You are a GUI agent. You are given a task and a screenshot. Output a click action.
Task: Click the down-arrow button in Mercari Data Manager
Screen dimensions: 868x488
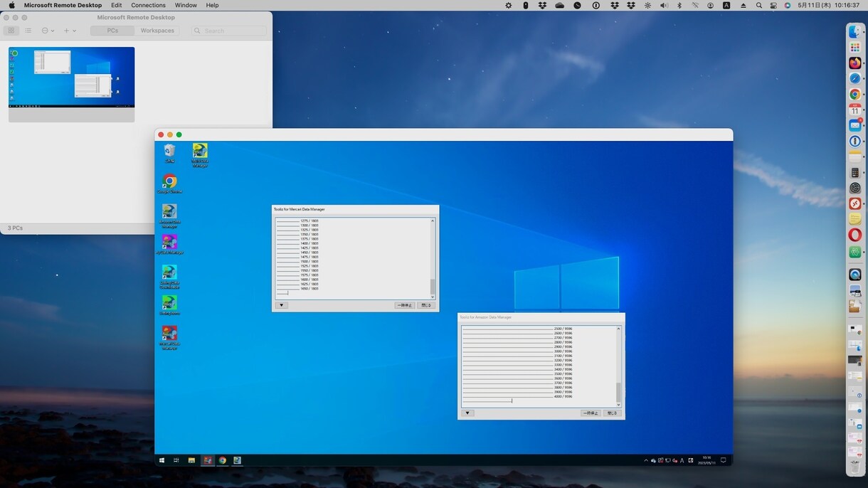(x=282, y=305)
